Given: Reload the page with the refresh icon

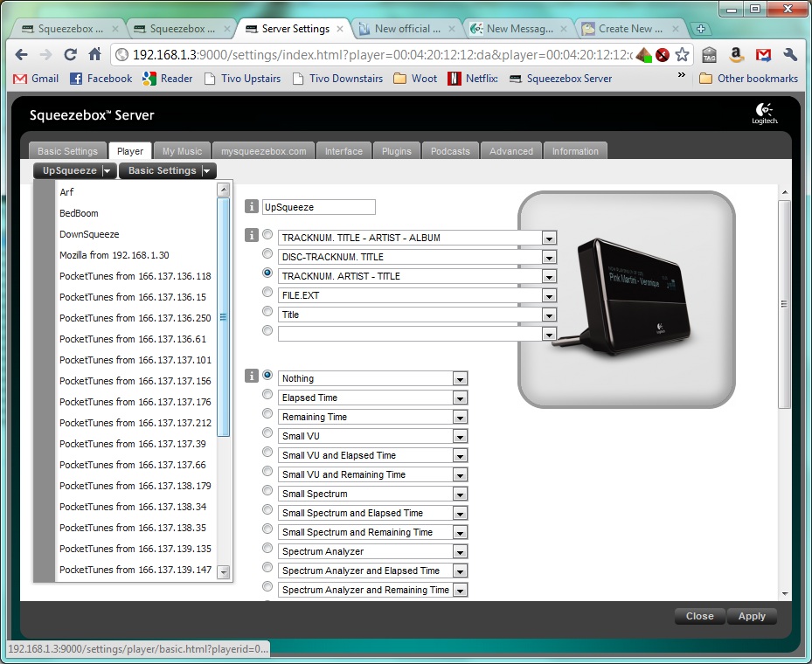Looking at the screenshot, I should coord(70,54).
